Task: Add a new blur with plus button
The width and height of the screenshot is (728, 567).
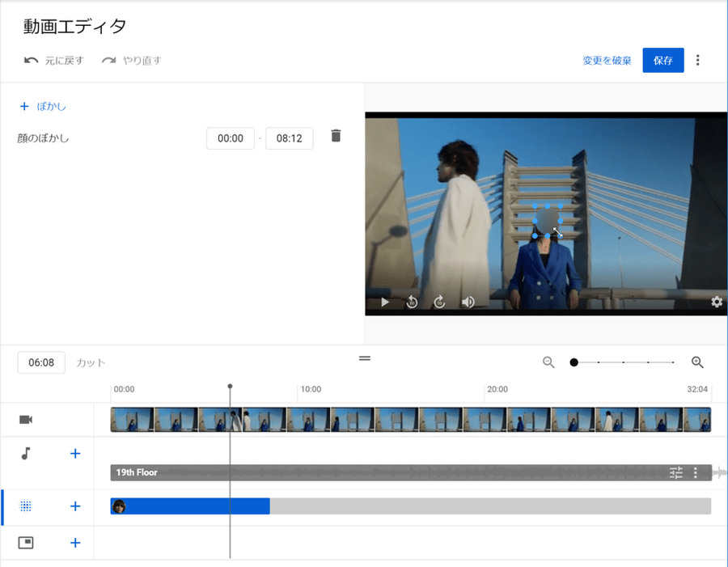Action: (x=42, y=106)
